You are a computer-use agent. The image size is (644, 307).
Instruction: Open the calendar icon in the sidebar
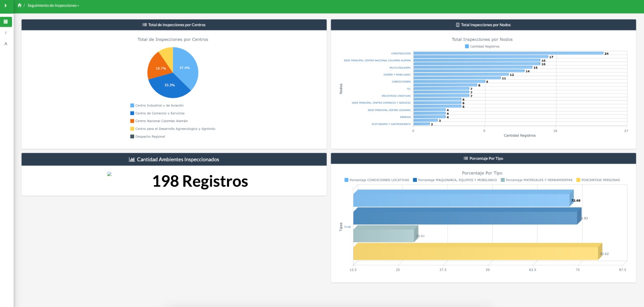click(x=6, y=22)
